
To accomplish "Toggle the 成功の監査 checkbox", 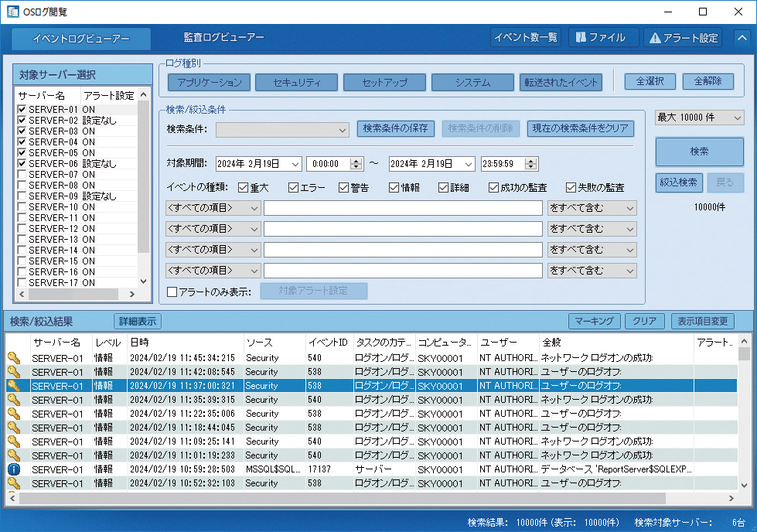I will coord(493,187).
